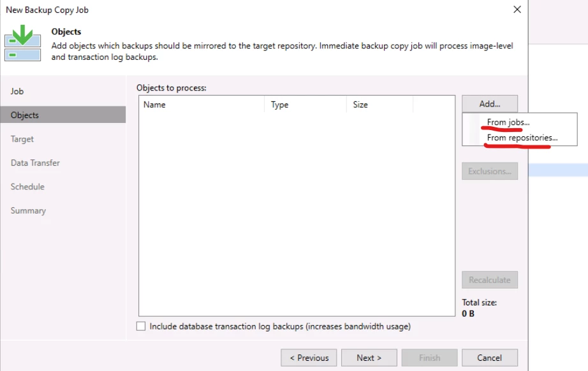
Task: Click the Recalculate button
Action: [490, 280]
